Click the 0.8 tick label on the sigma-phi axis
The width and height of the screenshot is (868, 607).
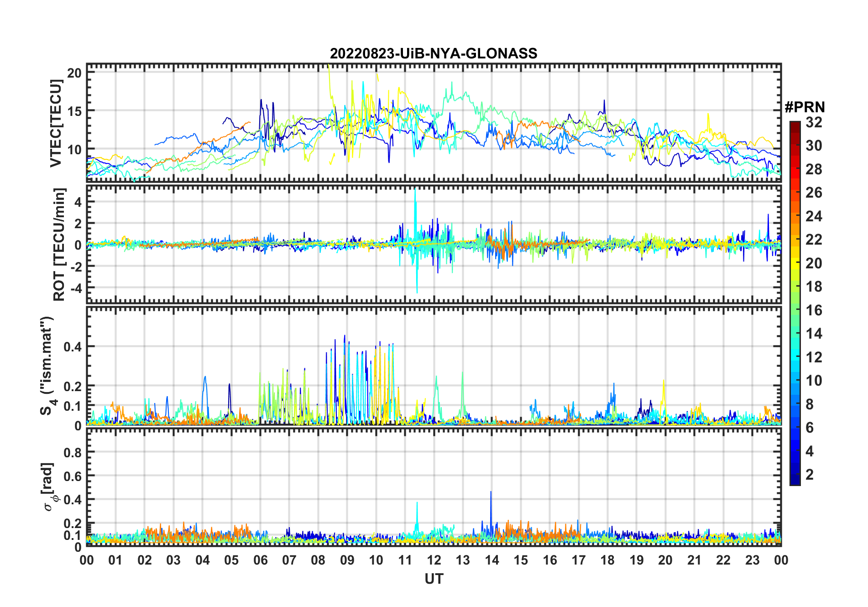(73, 452)
